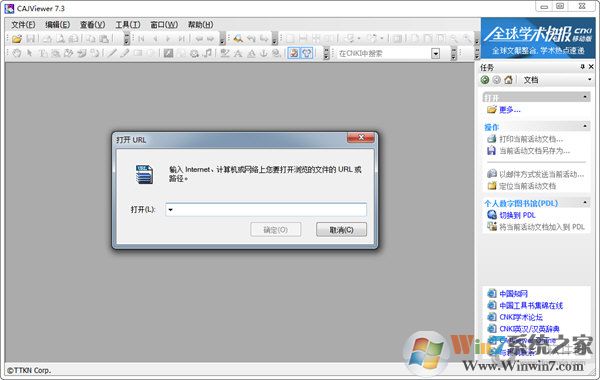This screenshot has width=600, height=380.
Task: Open the 中国工具书集锦在线 link
Action: 531,305
